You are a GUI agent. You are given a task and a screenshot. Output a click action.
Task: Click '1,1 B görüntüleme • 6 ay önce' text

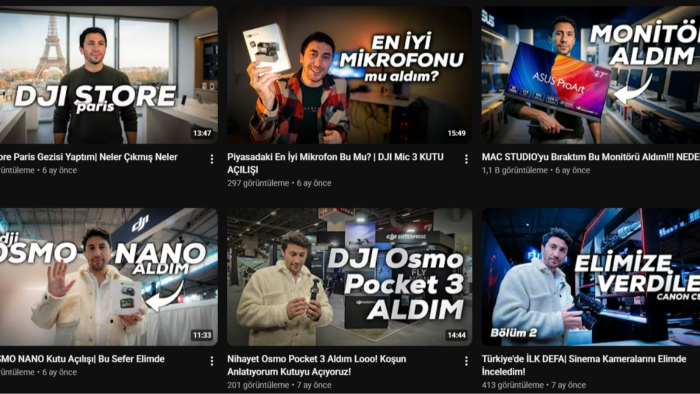pyautogui.click(x=536, y=170)
